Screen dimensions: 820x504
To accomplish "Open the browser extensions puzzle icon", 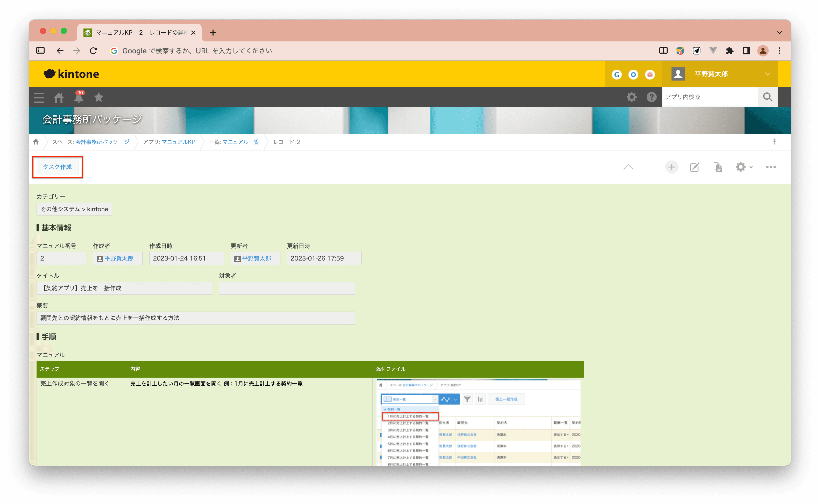I will point(729,51).
